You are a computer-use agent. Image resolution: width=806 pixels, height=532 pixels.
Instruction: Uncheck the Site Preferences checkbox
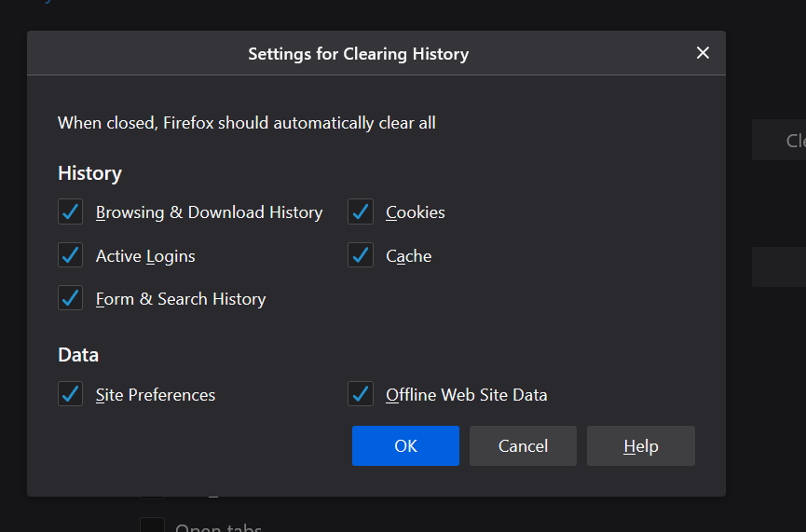(x=71, y=394)
